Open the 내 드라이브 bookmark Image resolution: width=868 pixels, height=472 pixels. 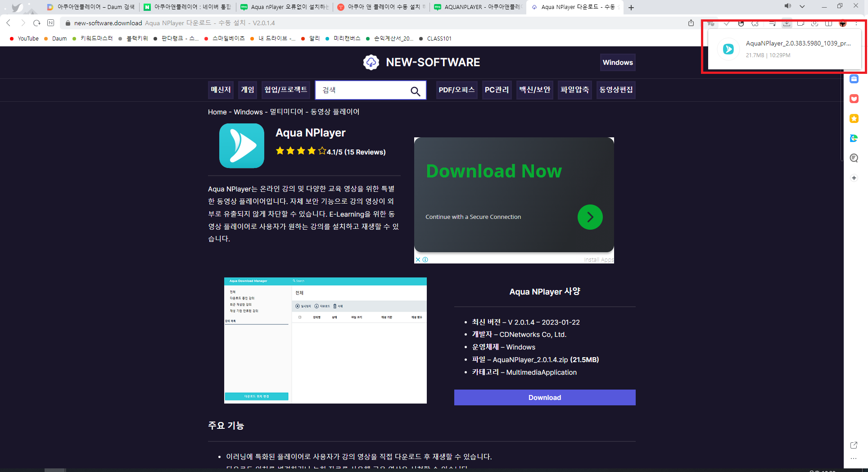tap(273, 38)
